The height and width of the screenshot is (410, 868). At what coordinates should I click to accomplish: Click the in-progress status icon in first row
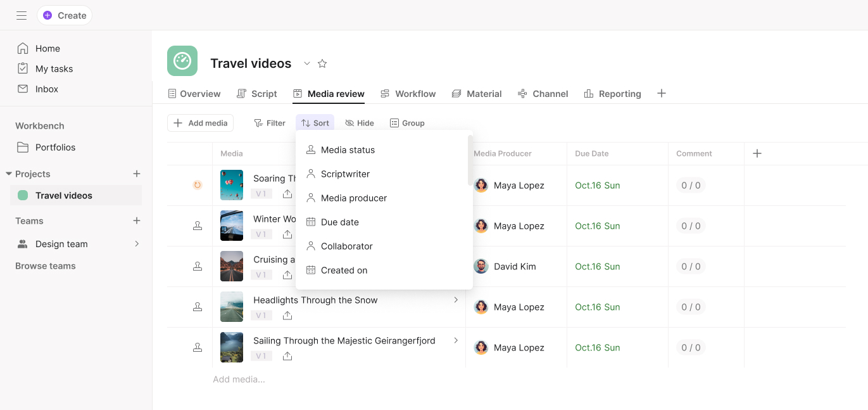click(x=198, y=185)
